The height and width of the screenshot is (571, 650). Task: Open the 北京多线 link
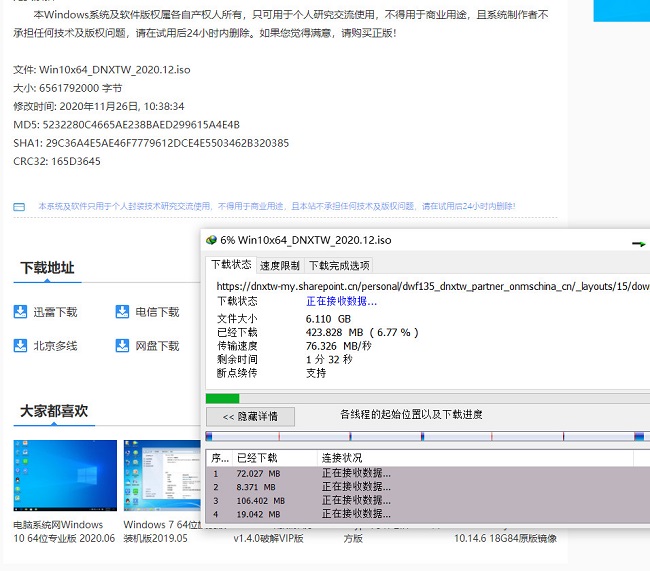(55, 346)
